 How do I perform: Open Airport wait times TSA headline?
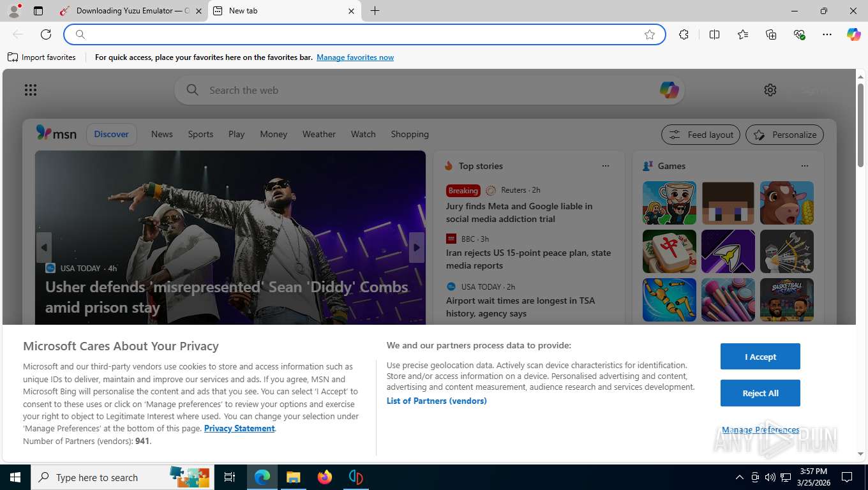click(521, 307)
